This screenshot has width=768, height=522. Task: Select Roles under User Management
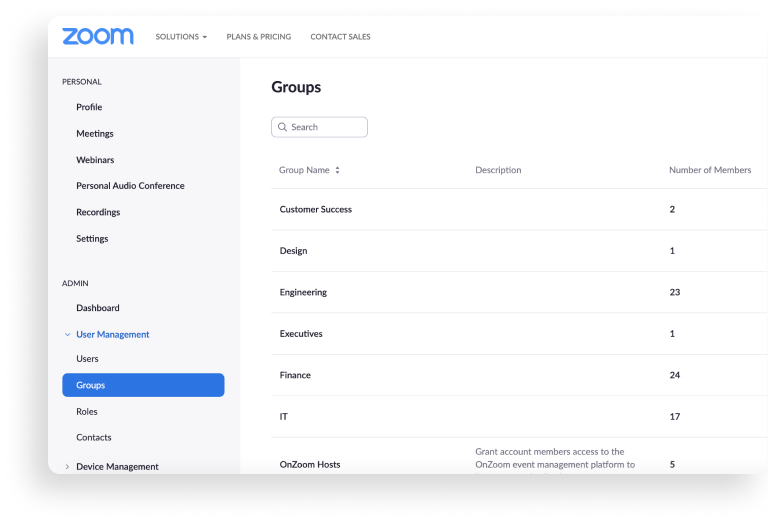tap(87, 411)
